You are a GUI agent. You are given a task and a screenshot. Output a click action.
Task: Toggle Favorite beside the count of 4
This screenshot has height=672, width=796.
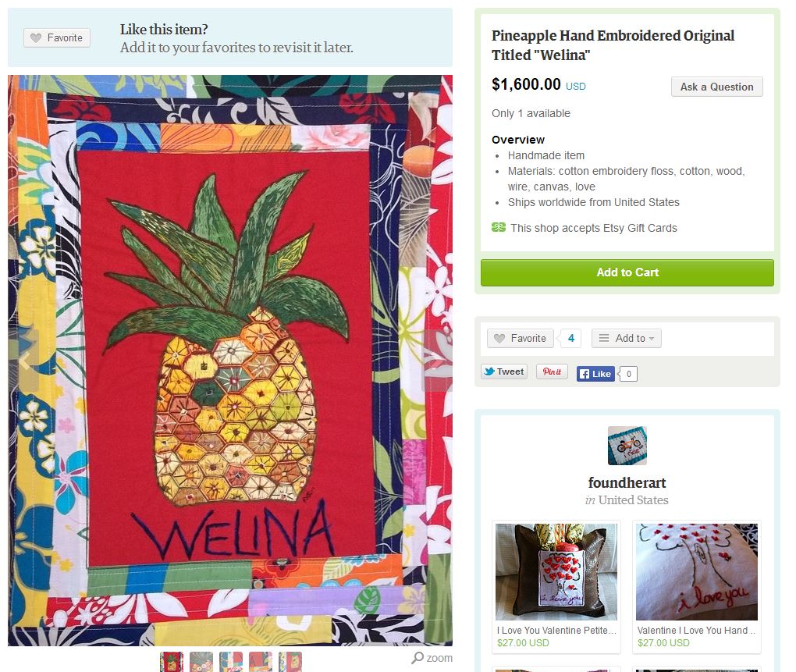521,338
